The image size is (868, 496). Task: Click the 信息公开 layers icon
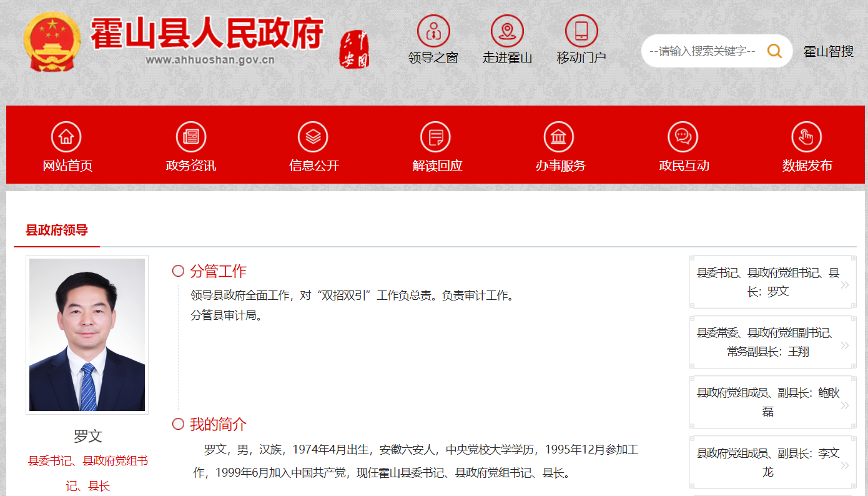[313, 136]
